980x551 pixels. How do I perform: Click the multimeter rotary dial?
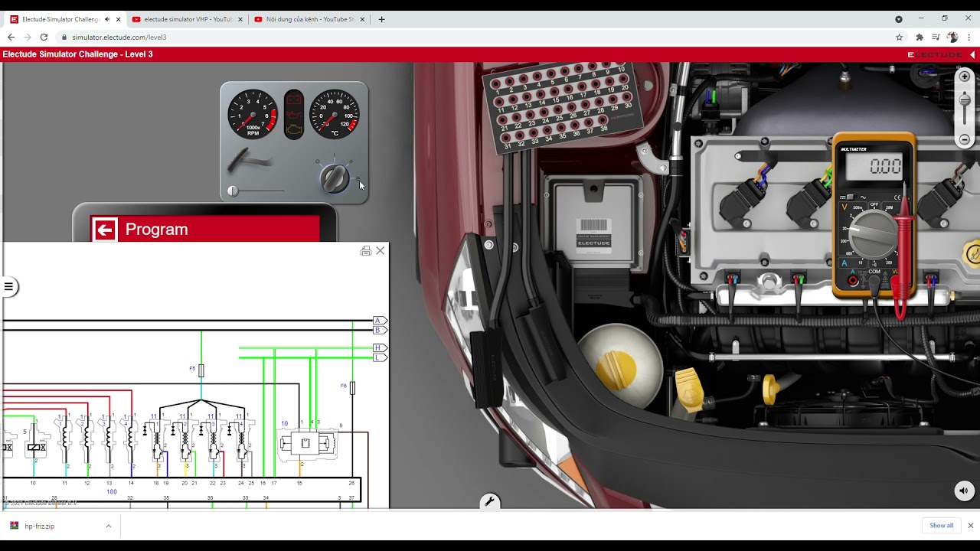pyautogui.click(x=874, y=234)
